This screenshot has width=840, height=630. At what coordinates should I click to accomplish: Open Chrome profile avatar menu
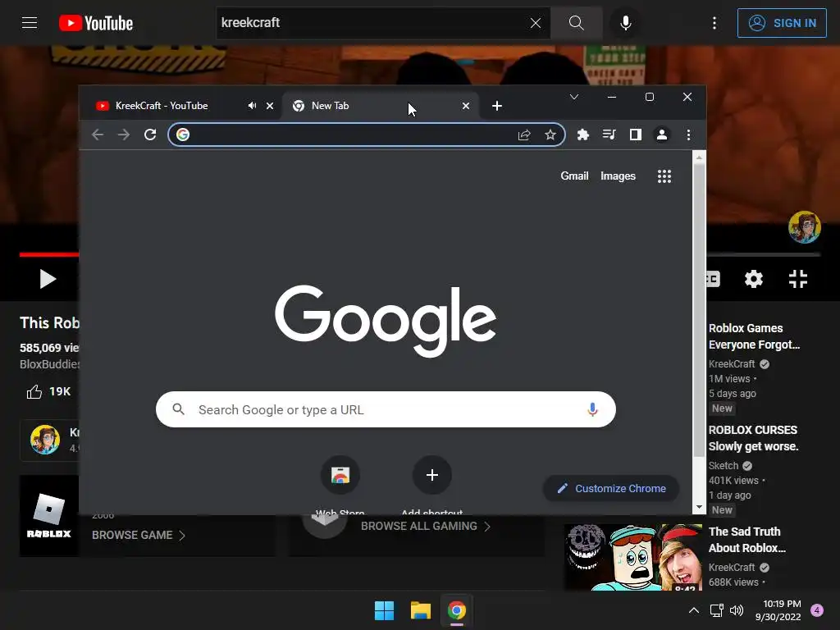[662, 135]
